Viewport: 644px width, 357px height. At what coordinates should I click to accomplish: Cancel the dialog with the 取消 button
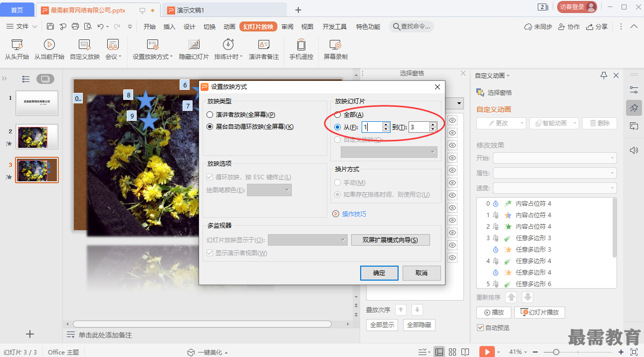point(422,273)
